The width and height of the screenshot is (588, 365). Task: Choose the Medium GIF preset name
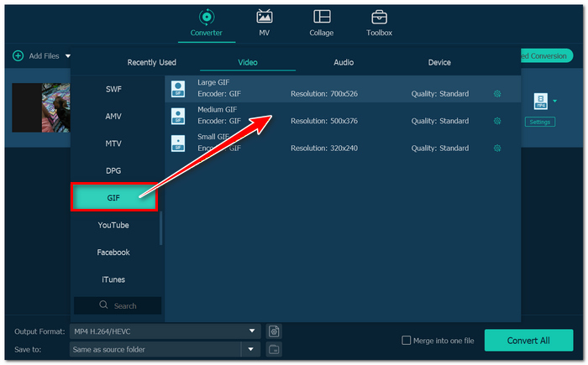tap(217, 109)
